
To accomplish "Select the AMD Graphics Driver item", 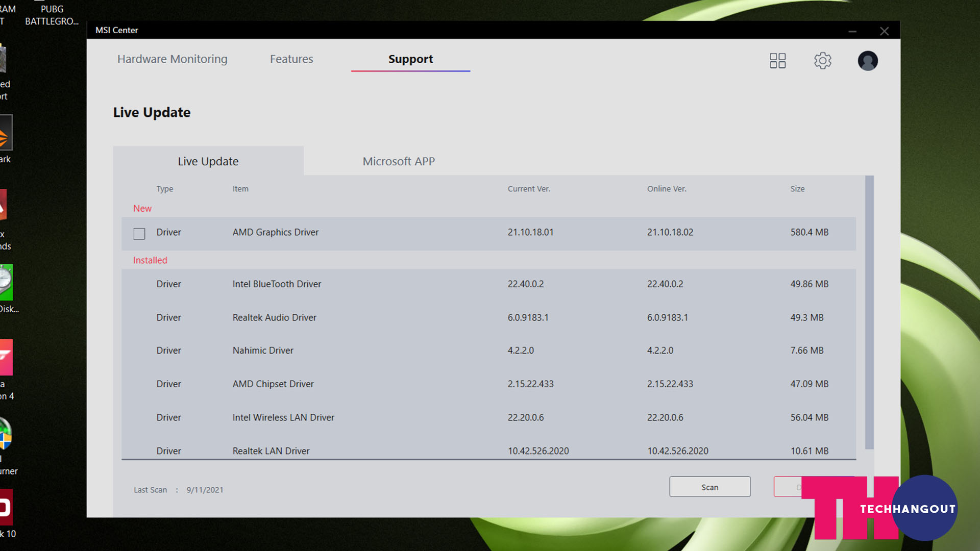I will tap(488, 233).
